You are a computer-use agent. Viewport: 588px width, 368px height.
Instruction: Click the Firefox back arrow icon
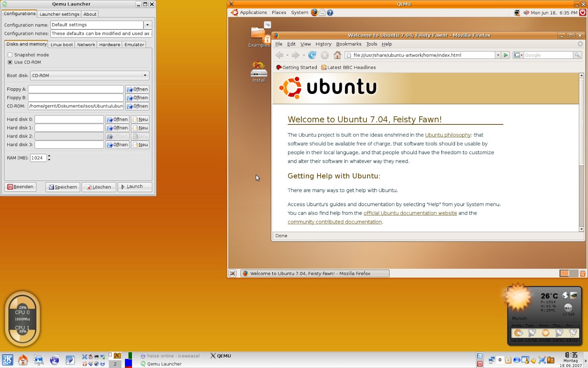point(279,55)
